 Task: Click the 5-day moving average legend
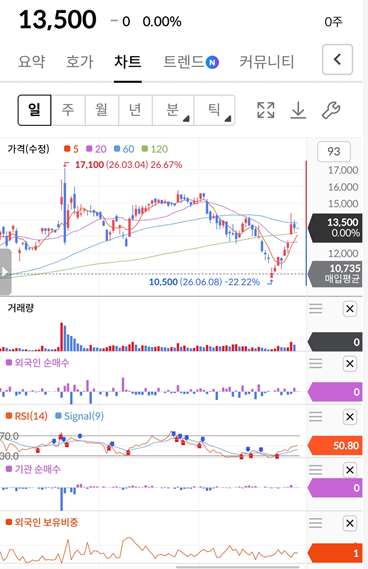click(x=71, y=149)
